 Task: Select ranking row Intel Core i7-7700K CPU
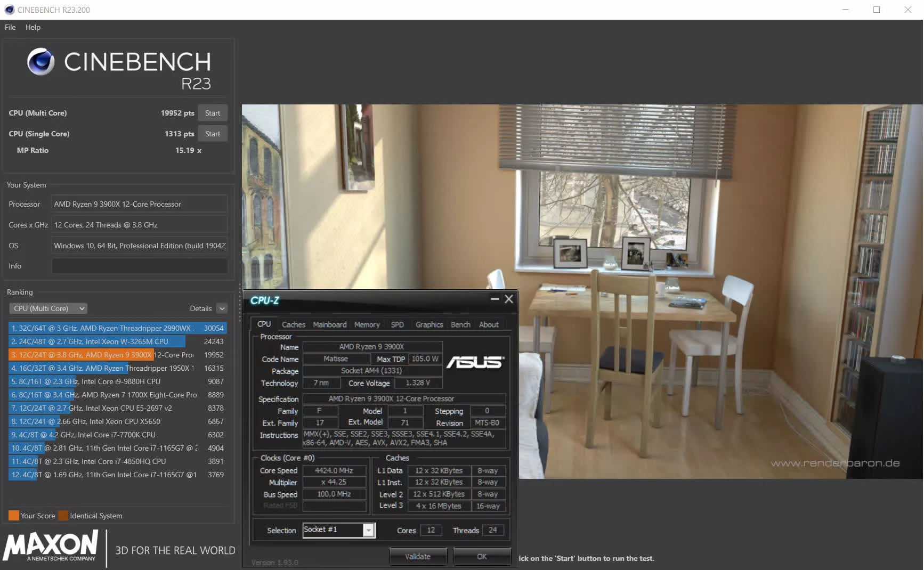pos(117,435)
